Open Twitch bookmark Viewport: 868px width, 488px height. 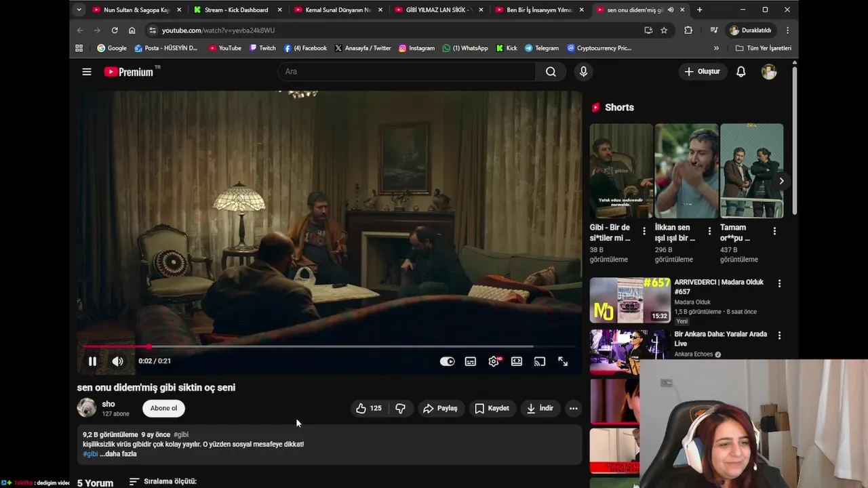tap(262, 48)
